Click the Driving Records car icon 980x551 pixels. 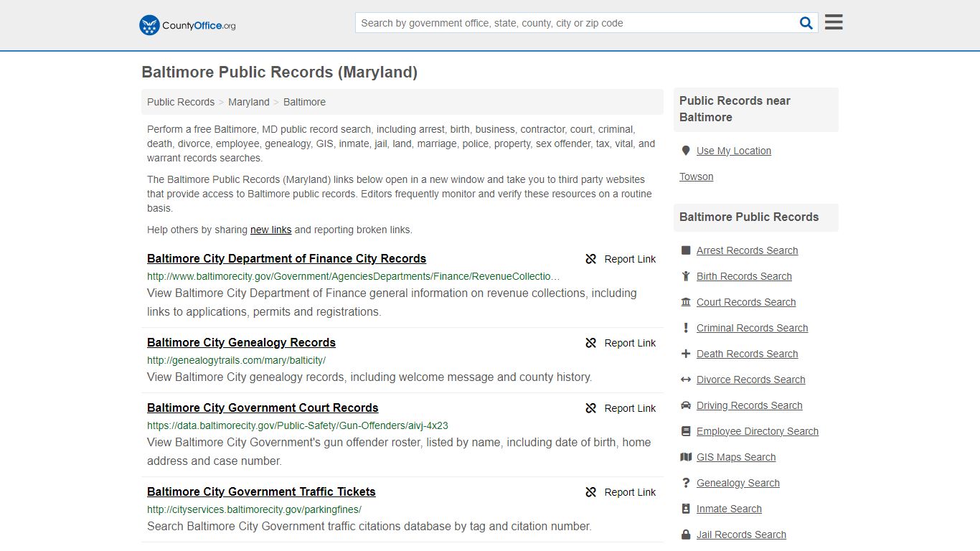[x=686, y=405]
